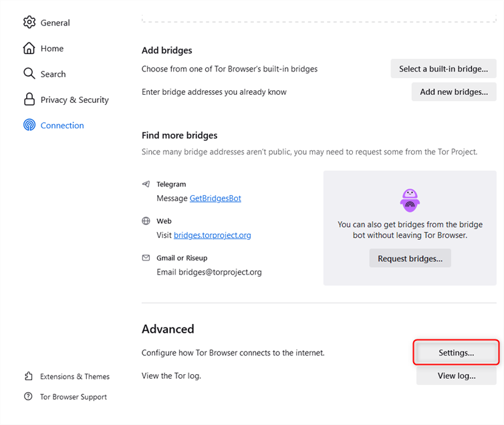Click the View log button
The height and width of the screenshot is (425, 504).
pos(457,376)
